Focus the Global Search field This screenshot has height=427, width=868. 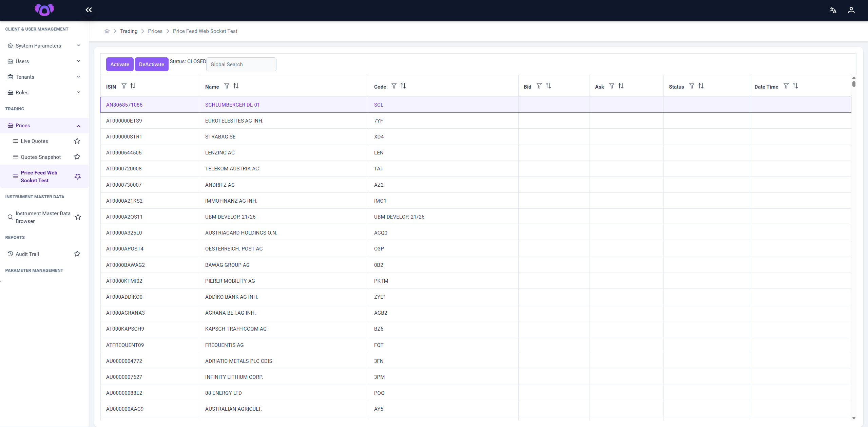tap(241, 64)
